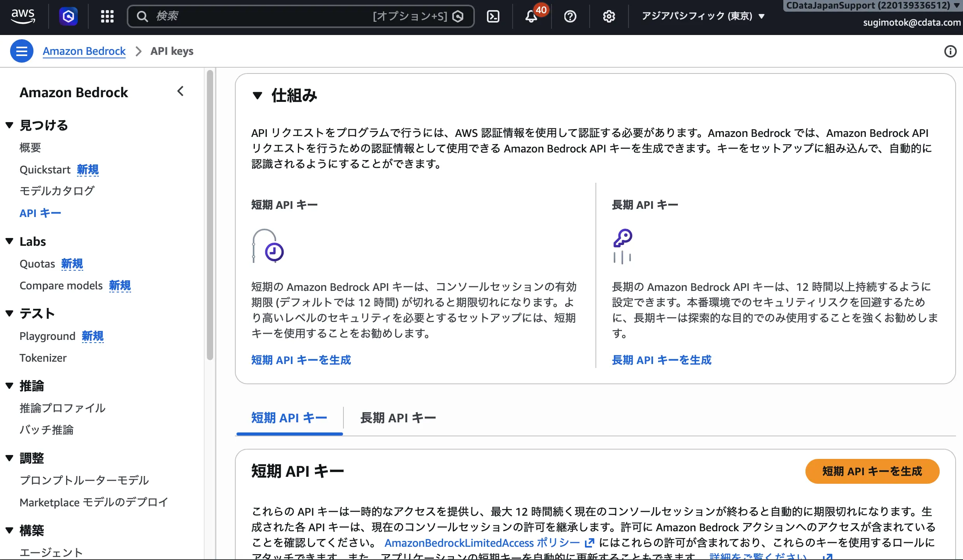The width and height of the screenshot is (963, 560).
Task: Open the settings gear icon
Action: click(609, 16)
